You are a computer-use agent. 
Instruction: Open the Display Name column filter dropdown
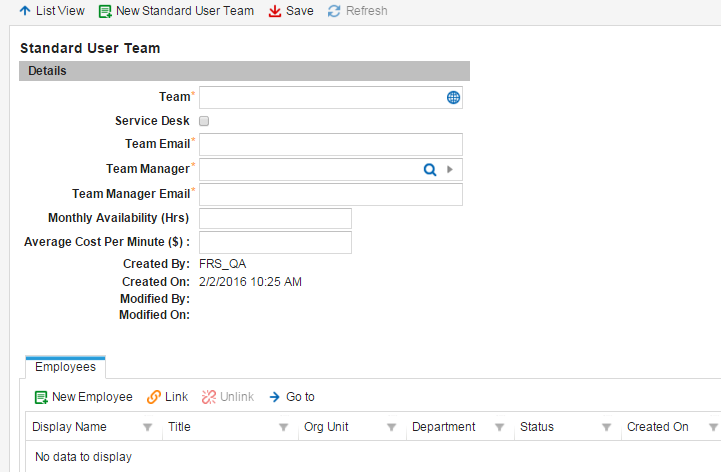[148, 427]
